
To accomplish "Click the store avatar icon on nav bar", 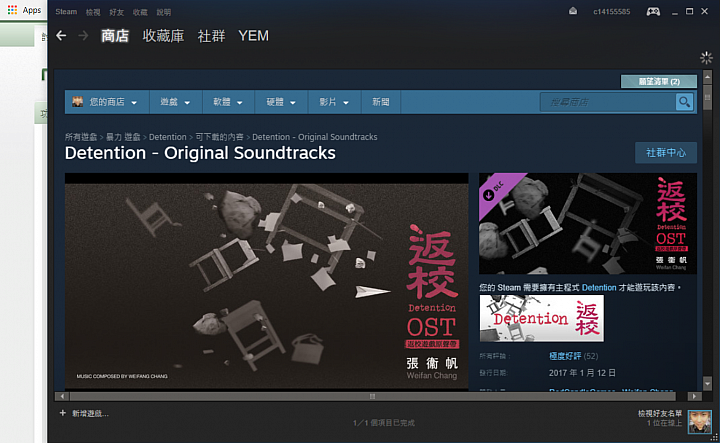I will pos(78,101).
